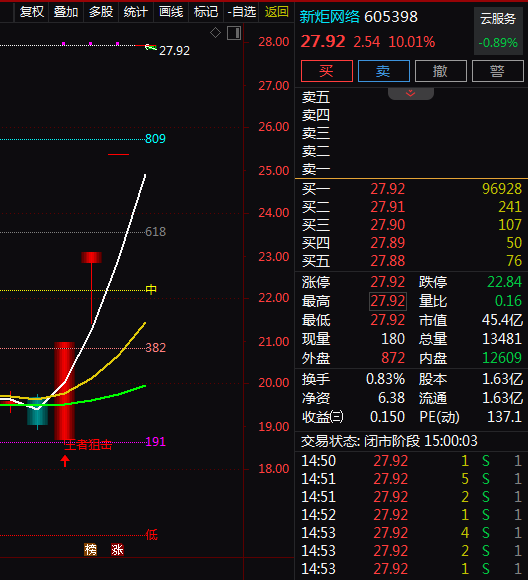Click the 低 low line label
528x580 pixels.
[x=151, y=535]
